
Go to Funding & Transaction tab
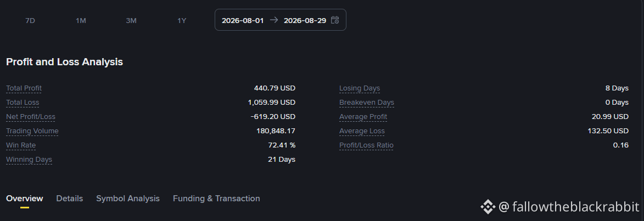pyautogui.click(x=216, y=199)
